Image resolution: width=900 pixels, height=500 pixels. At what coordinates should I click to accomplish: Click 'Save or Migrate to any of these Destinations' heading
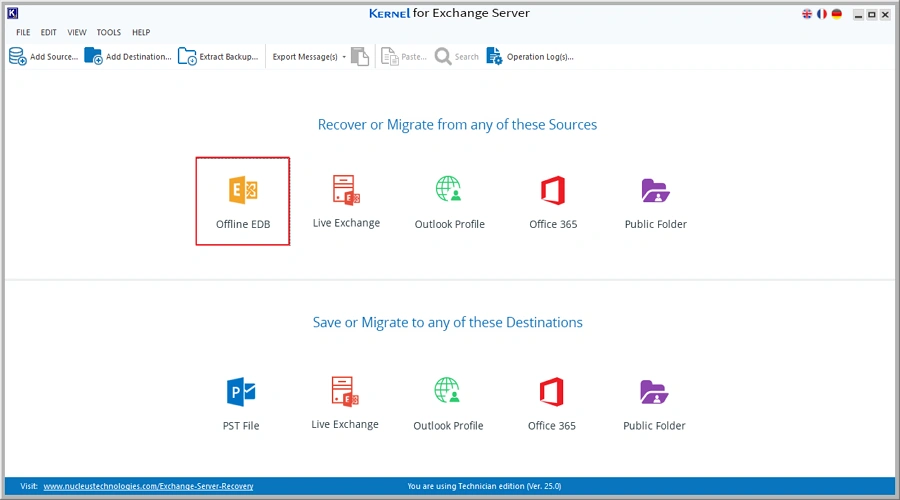[448, 323]
